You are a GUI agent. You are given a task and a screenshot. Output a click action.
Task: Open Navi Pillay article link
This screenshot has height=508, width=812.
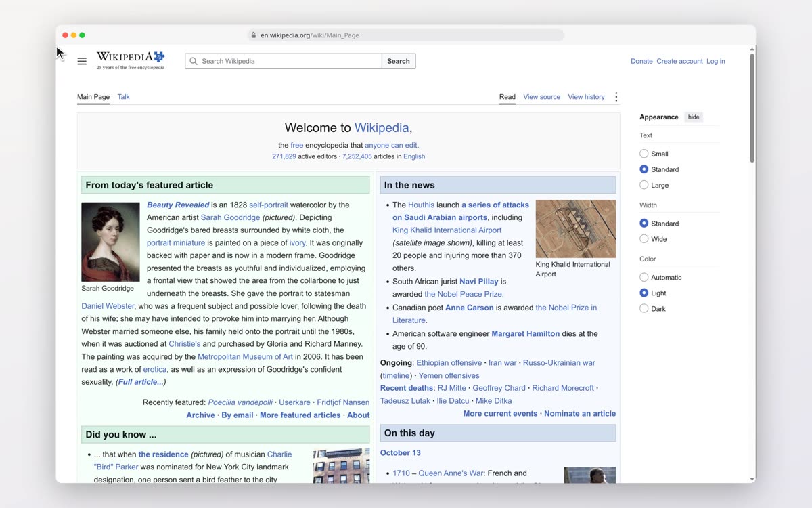pyautogui.click(x=479, y=281)
